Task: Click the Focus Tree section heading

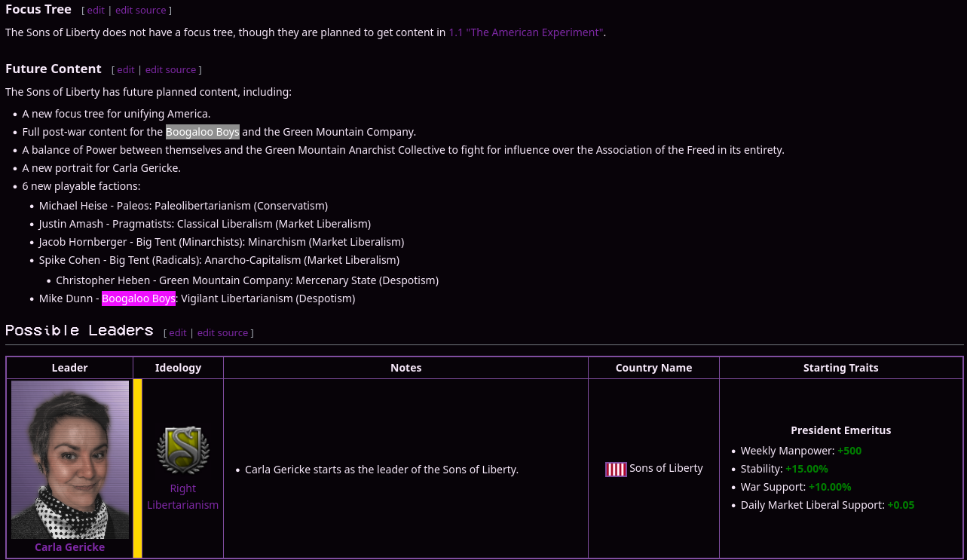Action: click(x=38, y=10)
